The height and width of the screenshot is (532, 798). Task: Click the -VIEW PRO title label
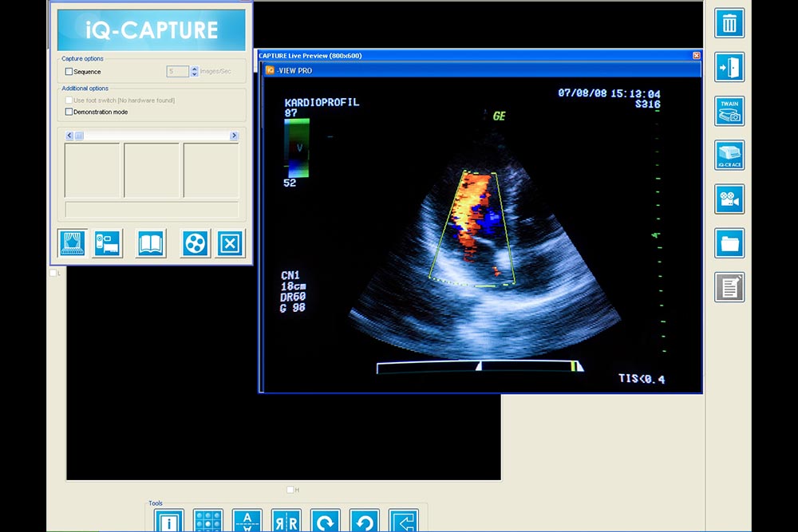294,71
